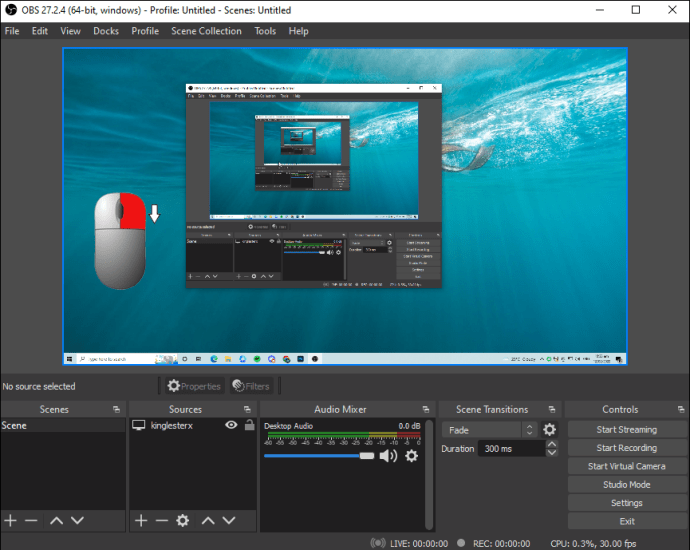
Task: Click the search box in preview taskbar
Action: tap(126, 359)
